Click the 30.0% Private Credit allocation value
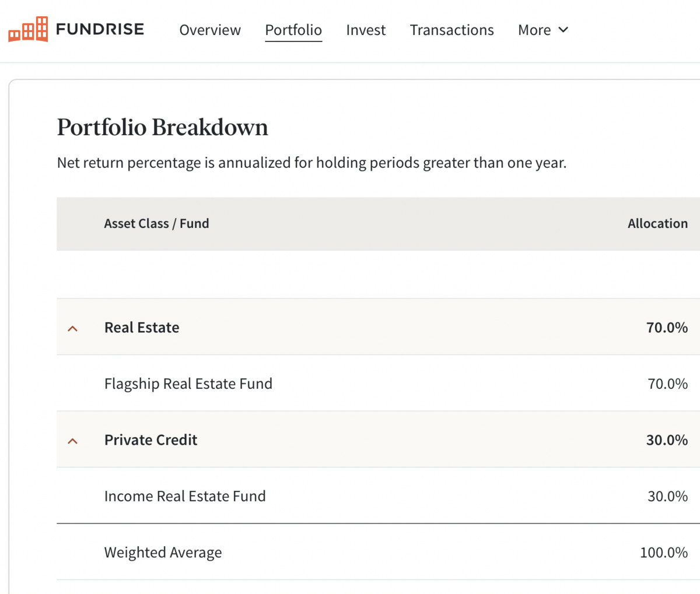 point(667,440)
